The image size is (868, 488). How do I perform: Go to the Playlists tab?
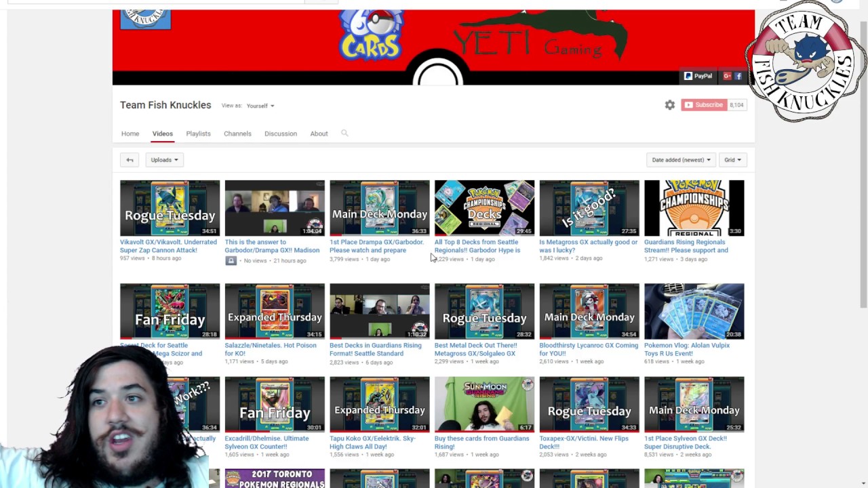[198, 134]
